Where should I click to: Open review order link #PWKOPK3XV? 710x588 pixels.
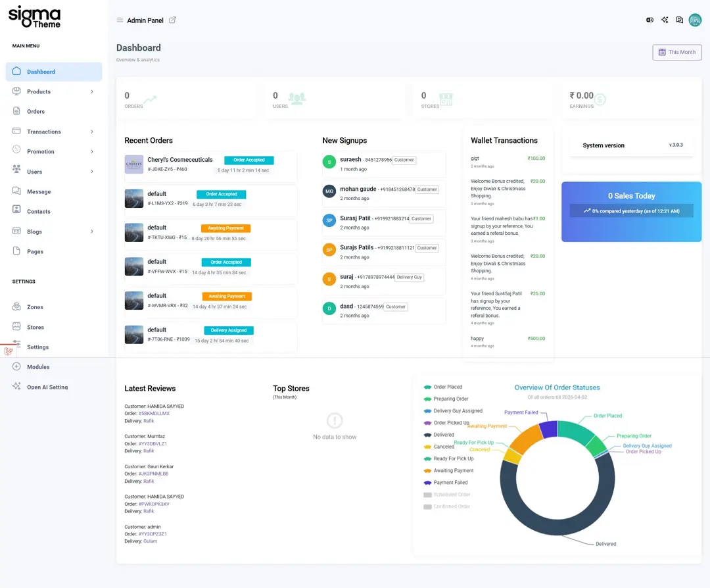click(154, 504)
